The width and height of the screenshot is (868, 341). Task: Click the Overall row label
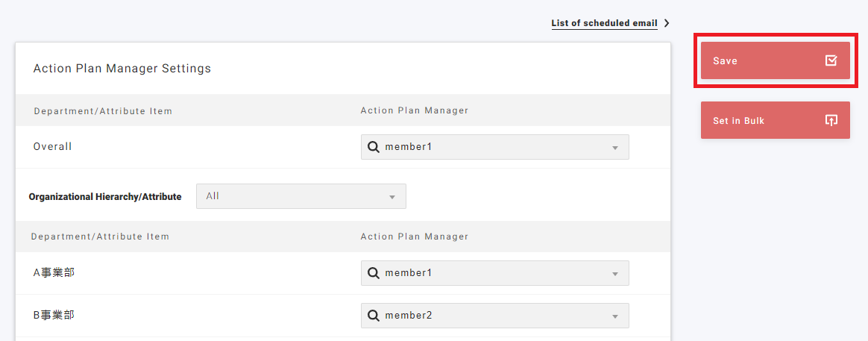[53, 147]
